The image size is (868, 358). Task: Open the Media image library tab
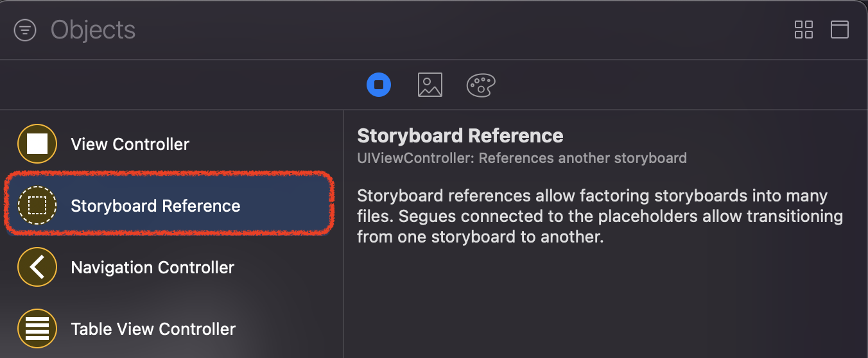pyautogui.click(x=430, y=85)
